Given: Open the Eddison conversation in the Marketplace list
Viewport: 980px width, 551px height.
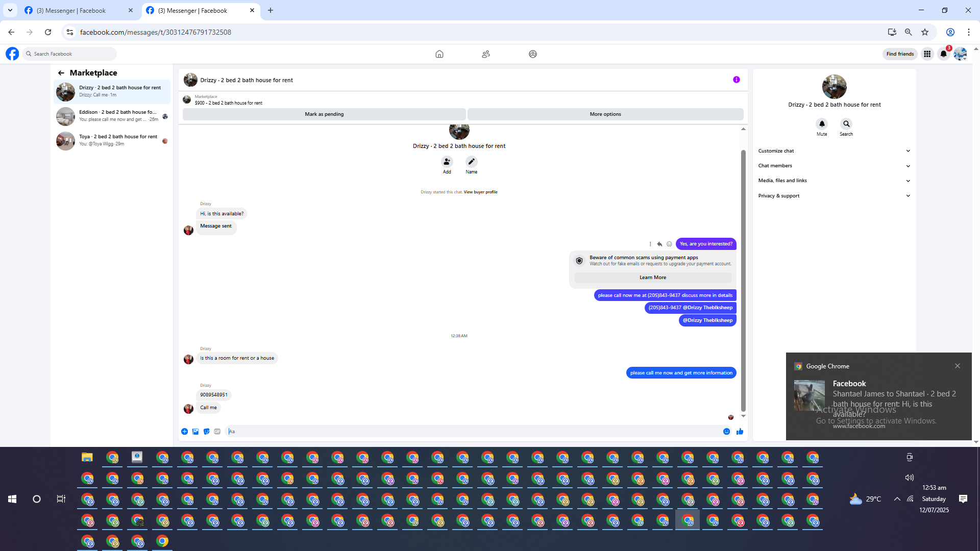Looking at the screenshot, I should pos(112,116).
